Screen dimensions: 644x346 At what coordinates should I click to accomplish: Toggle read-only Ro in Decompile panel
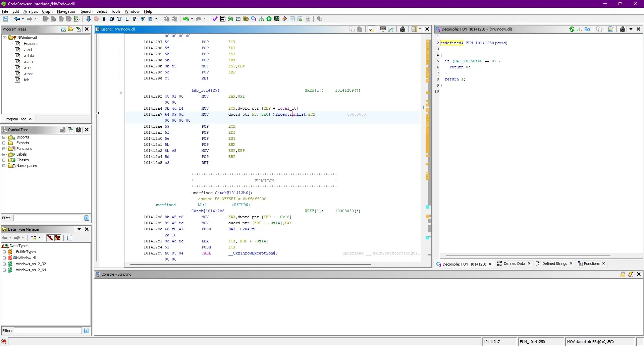pos(587,29)
